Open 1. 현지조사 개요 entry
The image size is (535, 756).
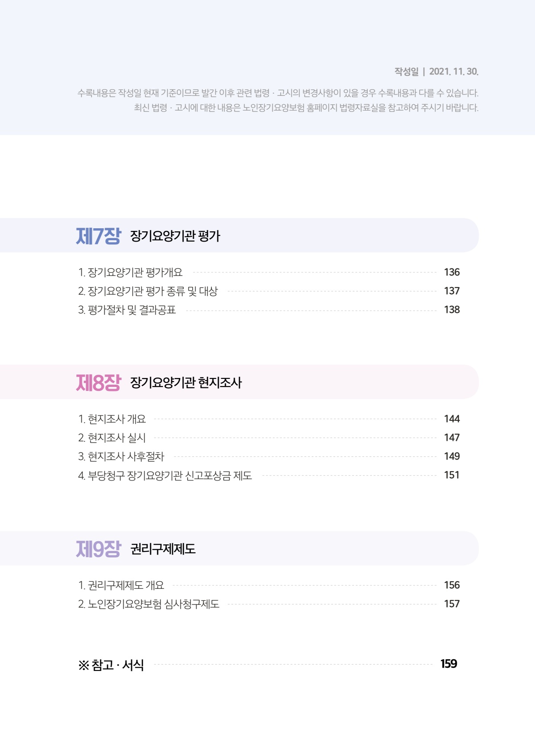click(112, 419)
